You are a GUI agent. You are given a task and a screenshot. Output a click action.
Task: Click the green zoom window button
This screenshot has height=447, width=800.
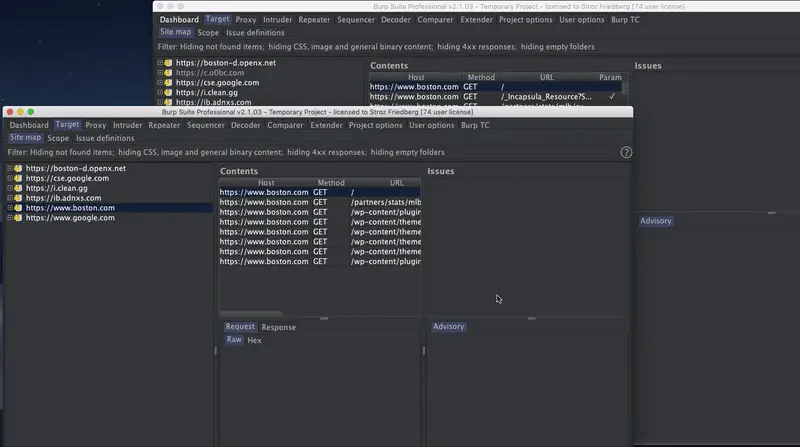tap(31, 112)
